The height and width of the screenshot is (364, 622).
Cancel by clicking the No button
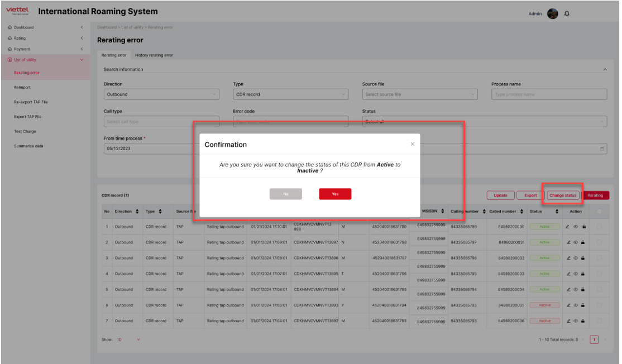285,194
